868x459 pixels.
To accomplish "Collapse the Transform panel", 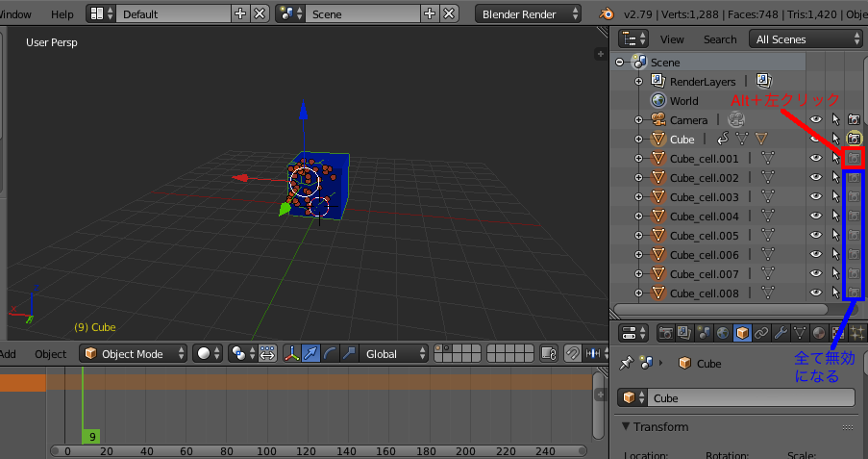I will [x=626, y=426].
